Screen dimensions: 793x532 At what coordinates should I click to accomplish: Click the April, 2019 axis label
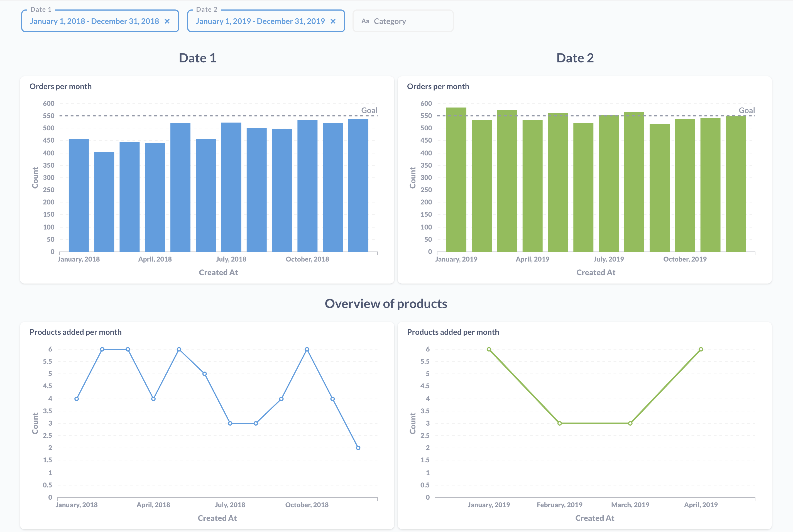tap(532, 259)
